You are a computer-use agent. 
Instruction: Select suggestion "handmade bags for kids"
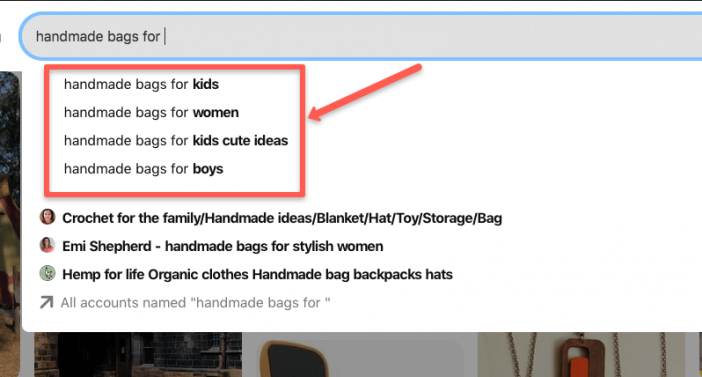pos(141,84)
